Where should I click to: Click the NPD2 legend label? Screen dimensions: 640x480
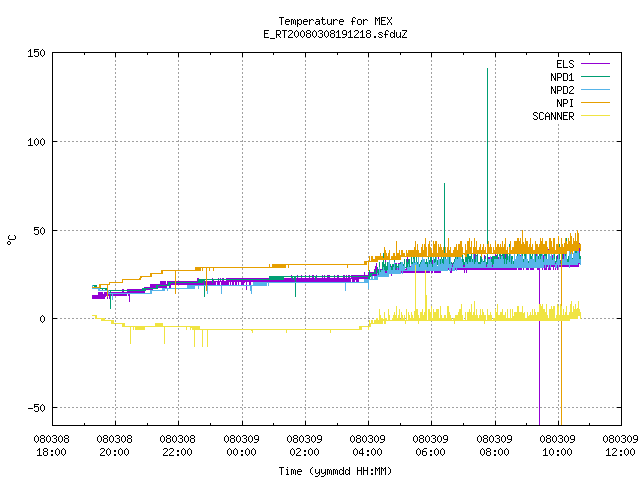[x=562, y=90]
